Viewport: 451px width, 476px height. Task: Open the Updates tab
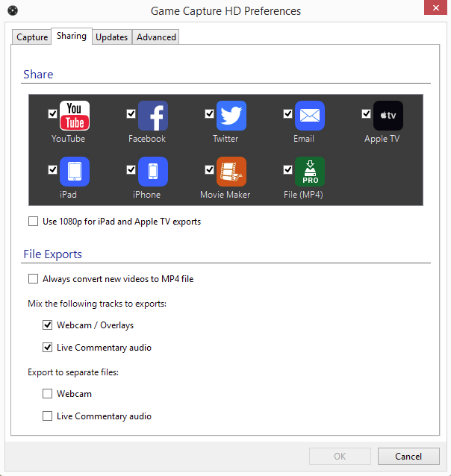point(111,37)
